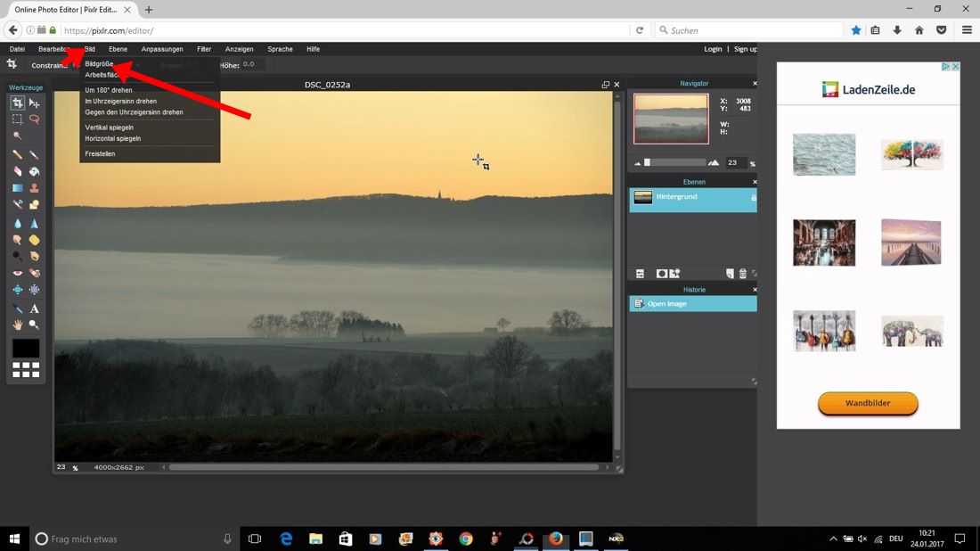The image size is (980, 551).
Task: Toggle the Hintergrund layer lock
Action: (753, 198)
